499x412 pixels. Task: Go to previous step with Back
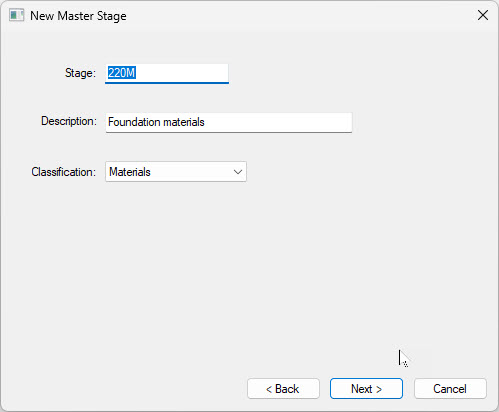283,389
